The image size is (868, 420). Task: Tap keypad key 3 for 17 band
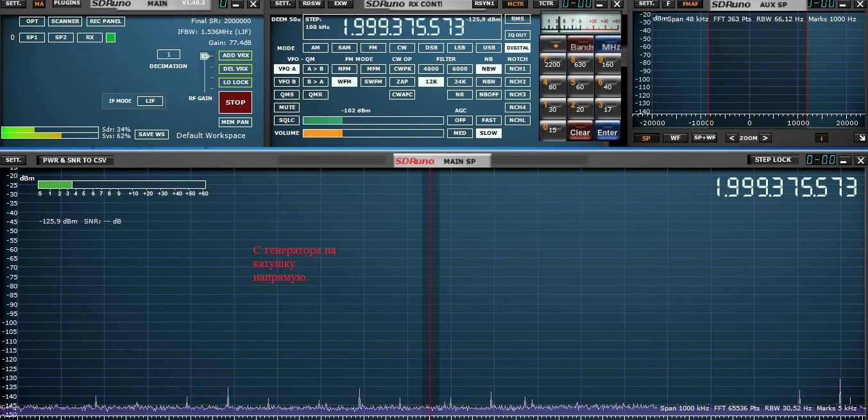click(x=607, y=109)
